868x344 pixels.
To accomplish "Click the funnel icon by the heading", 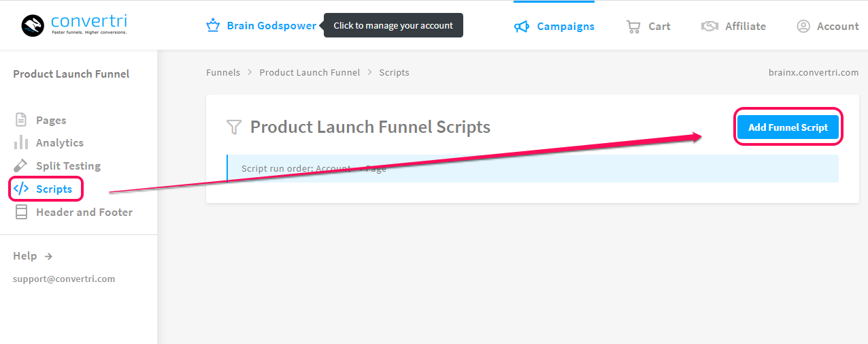I will (234, 127).
